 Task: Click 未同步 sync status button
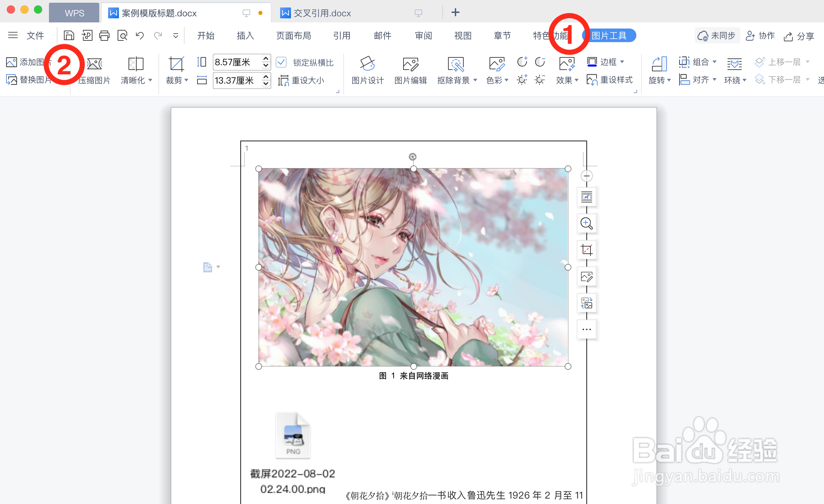[x=717, y=35]
